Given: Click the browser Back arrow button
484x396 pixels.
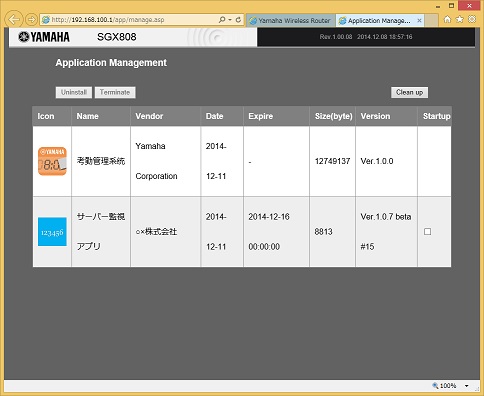Looking at the screenshot, I should pos(14,19).
